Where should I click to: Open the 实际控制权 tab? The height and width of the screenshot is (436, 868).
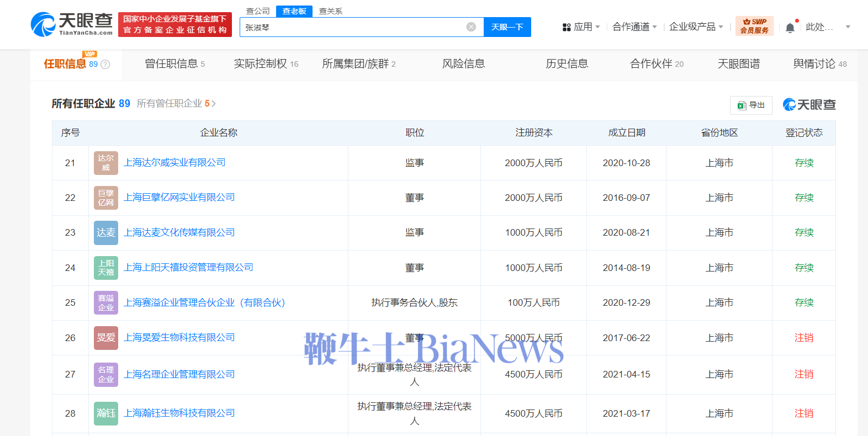(x=266, y=63)
